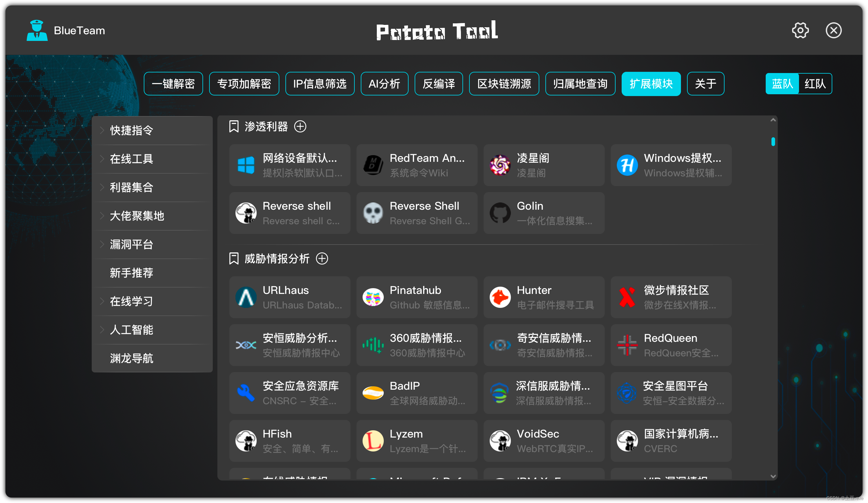Click the Hunter fox icon

[500, 297]
